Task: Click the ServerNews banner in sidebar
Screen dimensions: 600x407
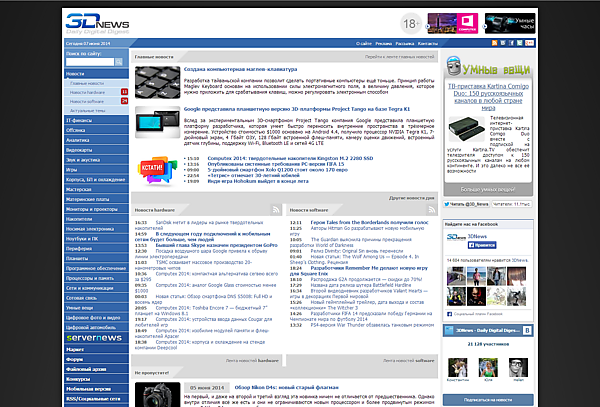Action: (95, 338)
